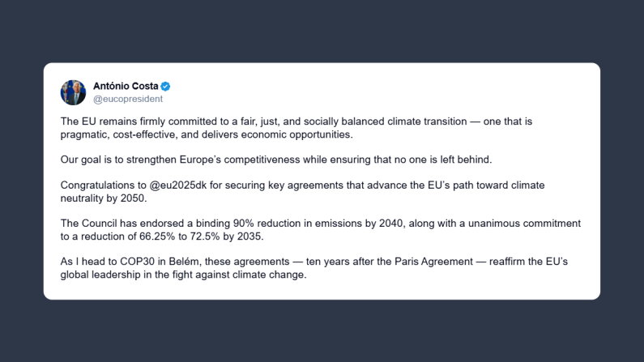The width and height of the screenshot is (644, 362).
Task: Click António Costa's profile avatar
Action: click(x=73, y=92)
